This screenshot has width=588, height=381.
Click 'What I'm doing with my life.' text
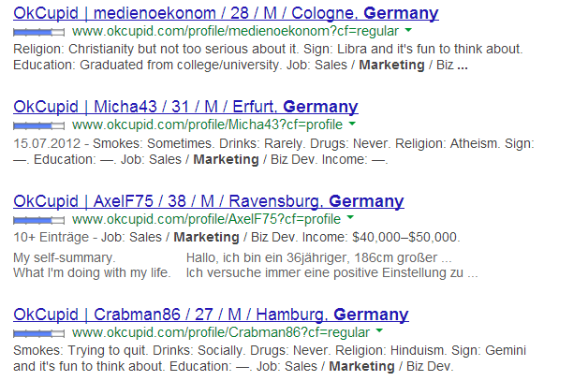(x=92, y=272)
